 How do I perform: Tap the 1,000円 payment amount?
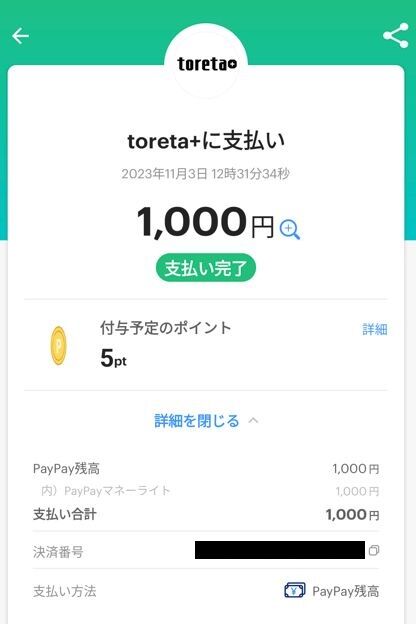click(205, 222)
